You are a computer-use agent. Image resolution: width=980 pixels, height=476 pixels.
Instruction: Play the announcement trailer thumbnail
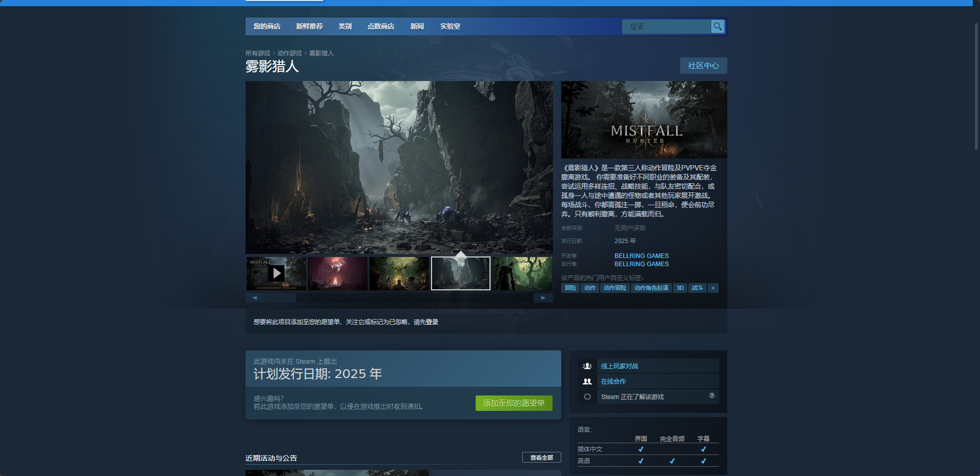276,273
